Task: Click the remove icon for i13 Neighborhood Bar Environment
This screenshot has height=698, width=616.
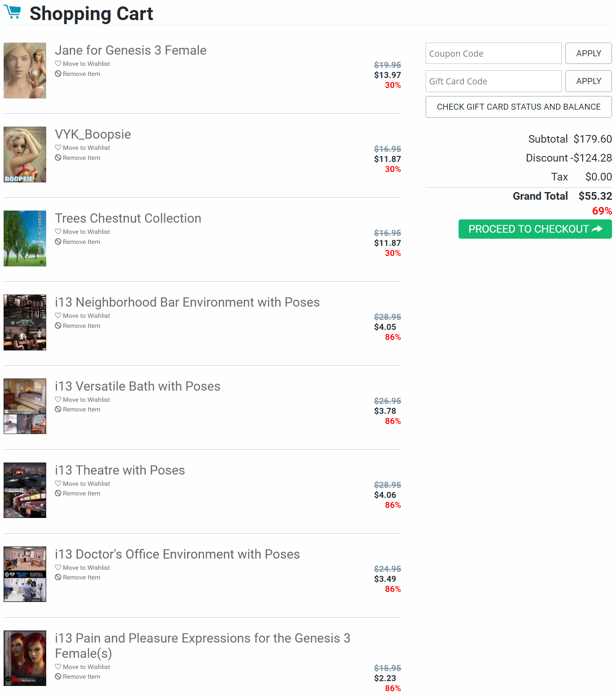Action: pos(58,325)
